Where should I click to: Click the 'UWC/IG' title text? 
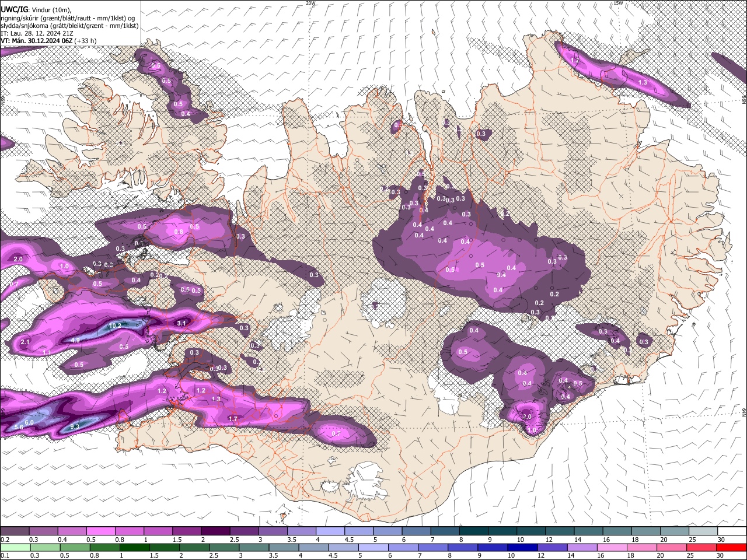[13, 10]
